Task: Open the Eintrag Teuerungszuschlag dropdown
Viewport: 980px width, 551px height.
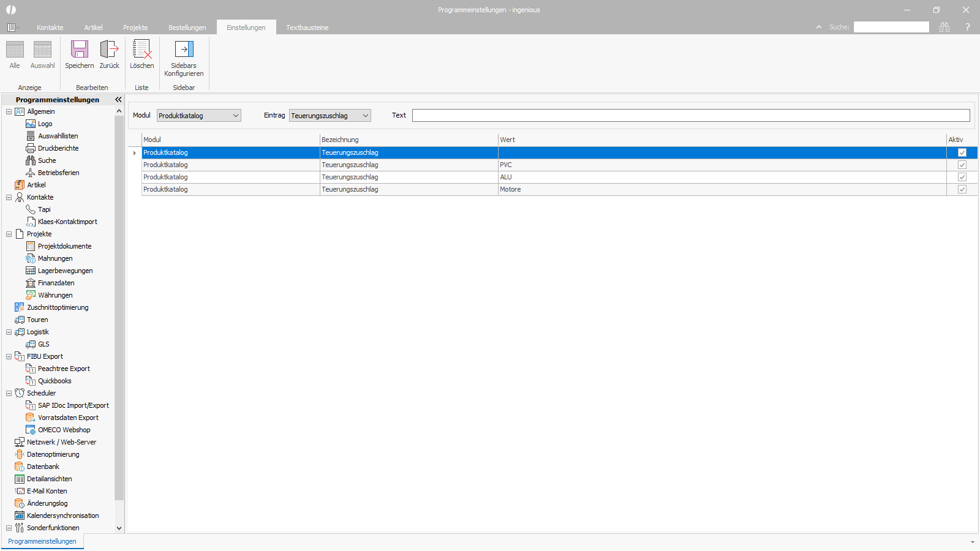Action: coord(330,115)
